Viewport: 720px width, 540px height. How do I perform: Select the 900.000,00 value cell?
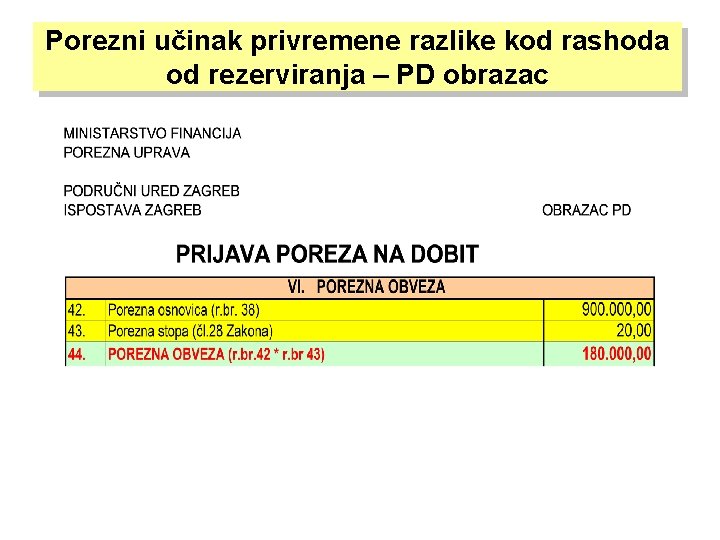599,310
